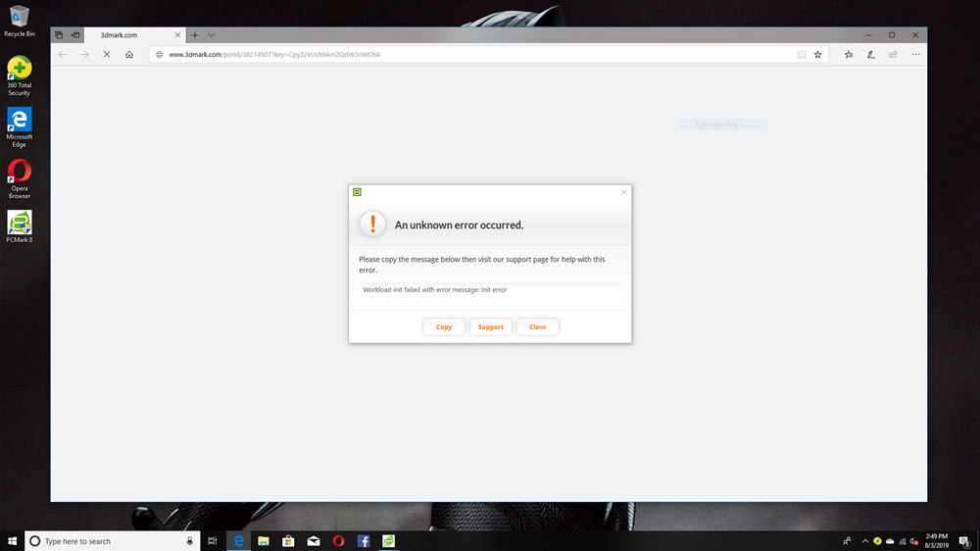
Task: Set these tabs aside icon
Action: [x=75, y=35]
